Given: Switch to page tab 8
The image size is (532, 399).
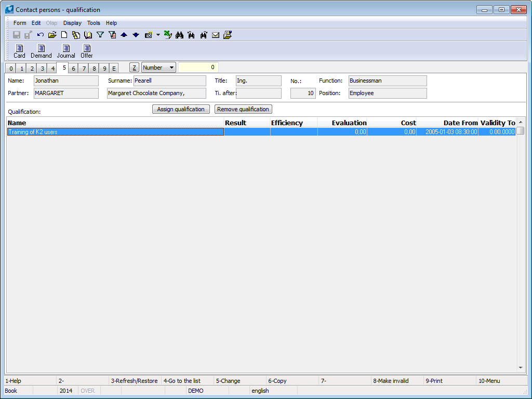Looking at the screenshot, I should click(94, 68).
